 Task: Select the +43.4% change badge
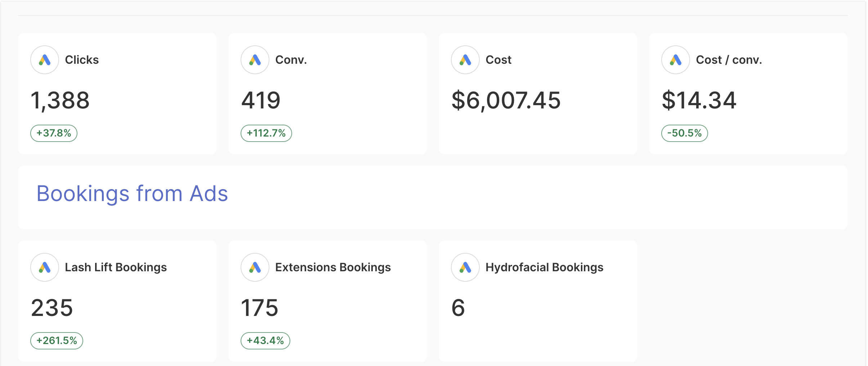point(265,341)
